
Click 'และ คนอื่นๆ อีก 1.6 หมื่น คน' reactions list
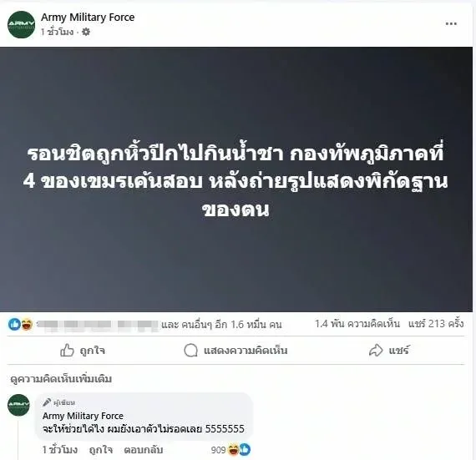[221, 325]
